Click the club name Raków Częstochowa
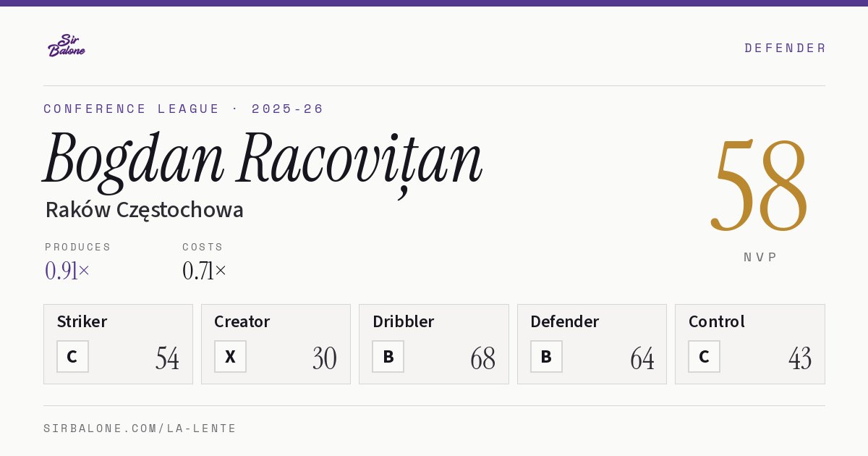This screenshot has height=456, width=868. [x=144, y=210]
